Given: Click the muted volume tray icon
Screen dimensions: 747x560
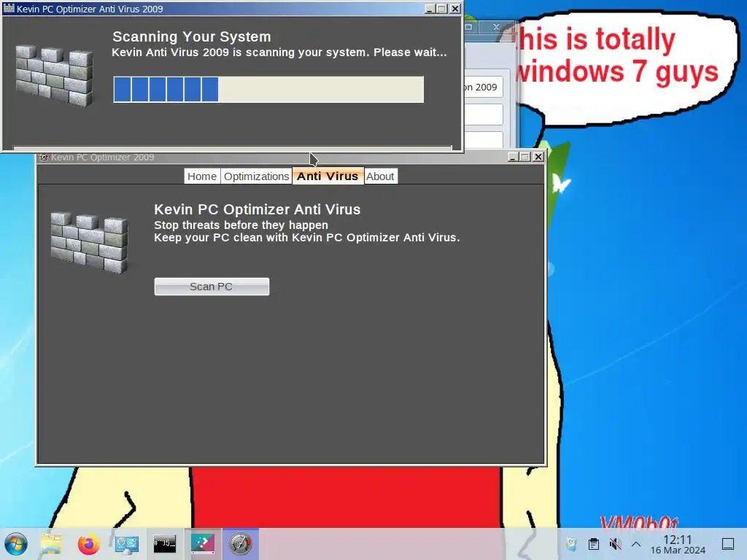Looking at the screenshot, I should point(615,544).
